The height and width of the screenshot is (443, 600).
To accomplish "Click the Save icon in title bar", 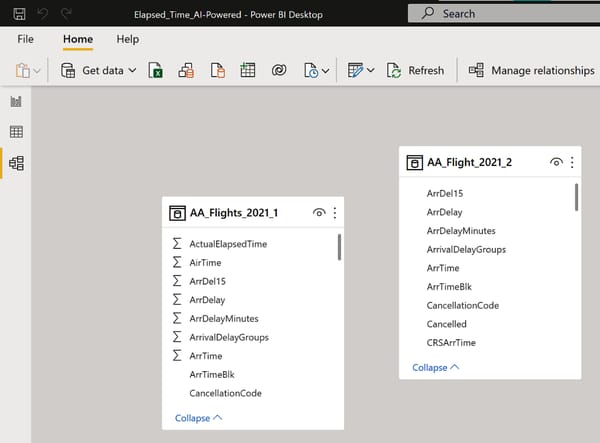I will click(20, 14).
